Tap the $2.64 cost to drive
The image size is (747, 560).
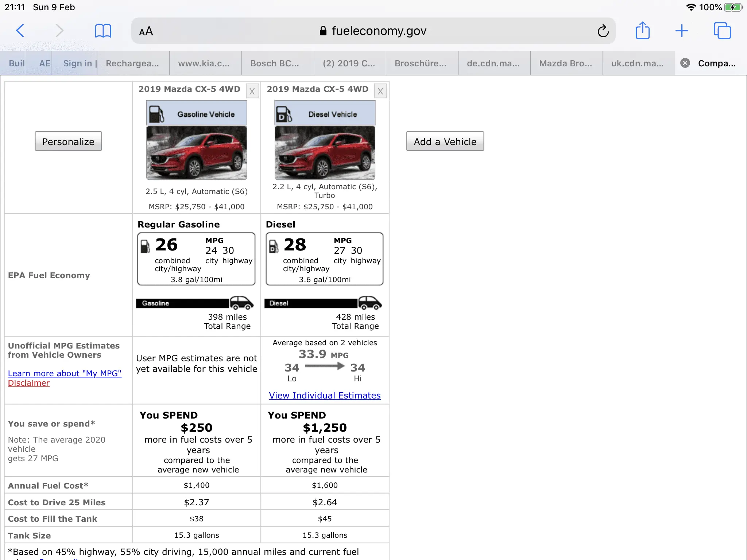point(325,502)
